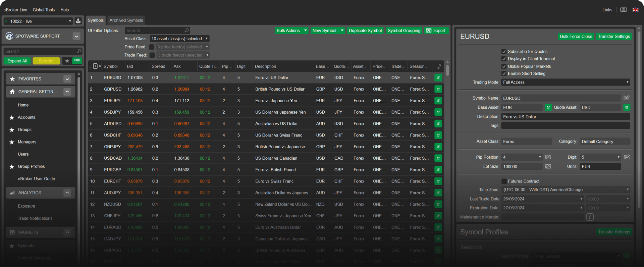The width and height of the screenshot is (644, 267).
Task: Open the Global Tools menu
Action: [44, 10]
